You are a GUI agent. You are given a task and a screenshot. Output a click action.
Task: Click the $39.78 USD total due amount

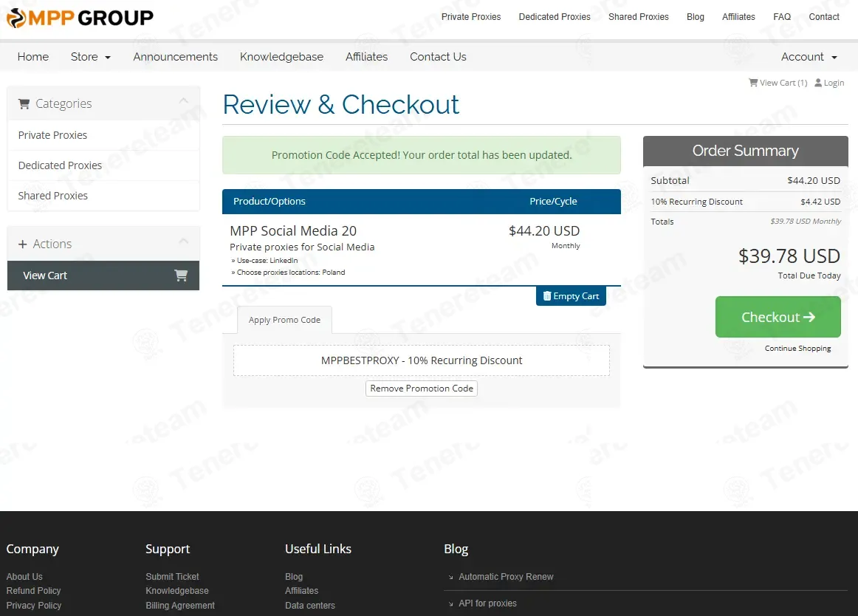(789, 256)
